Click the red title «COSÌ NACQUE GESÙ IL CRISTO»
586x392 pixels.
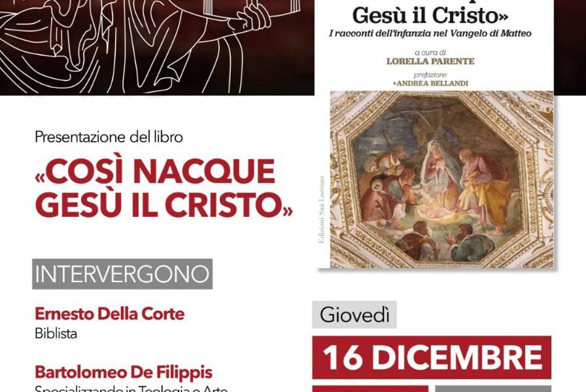click(164, 188)
